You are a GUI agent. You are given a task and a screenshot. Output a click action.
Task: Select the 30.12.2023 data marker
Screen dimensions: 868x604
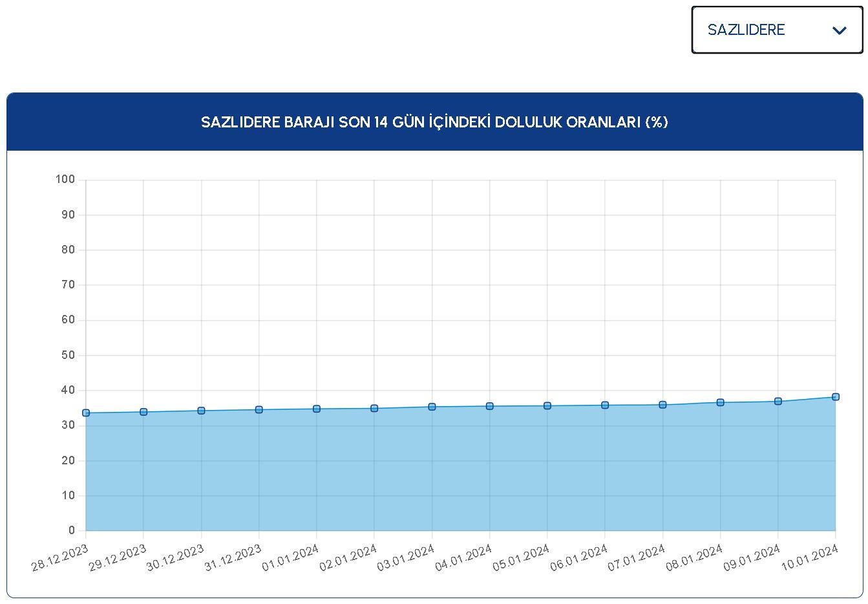coord(201,411)
